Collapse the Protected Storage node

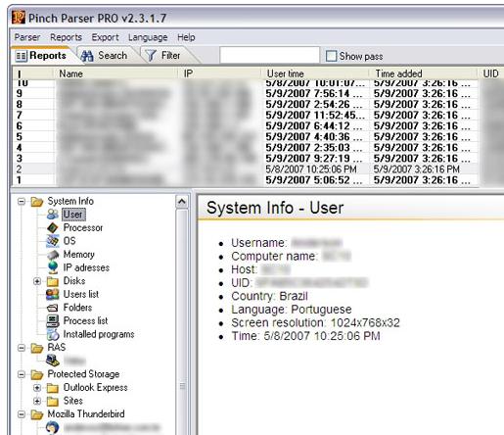[22, 374]
